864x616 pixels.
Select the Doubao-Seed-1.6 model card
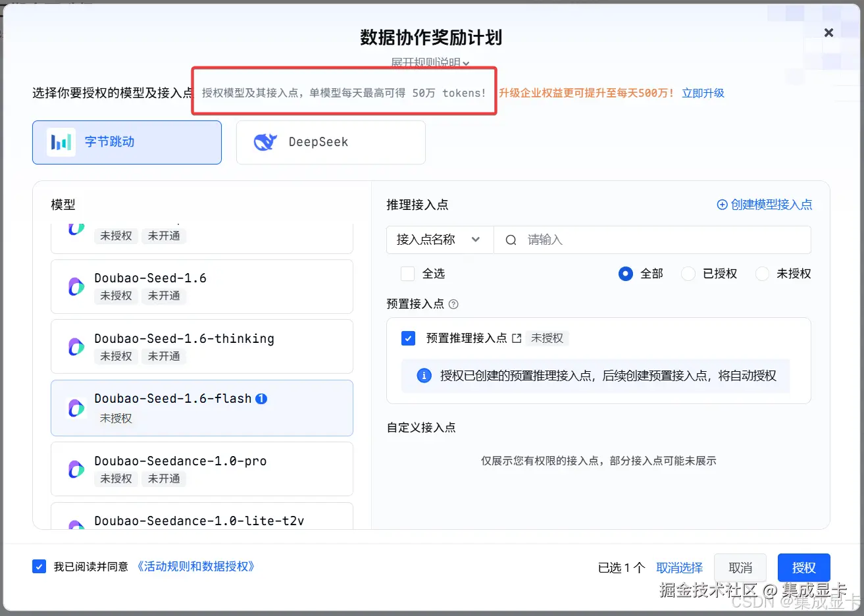click(202, 286)
